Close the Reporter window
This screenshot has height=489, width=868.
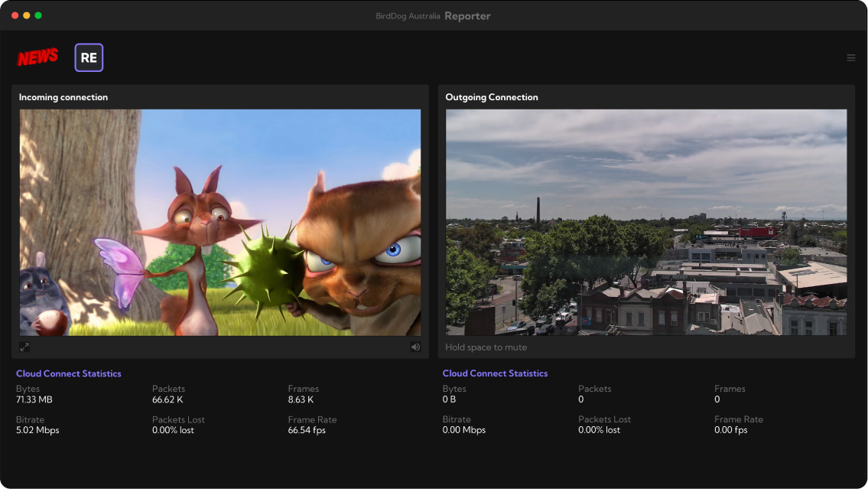point(15,15)
